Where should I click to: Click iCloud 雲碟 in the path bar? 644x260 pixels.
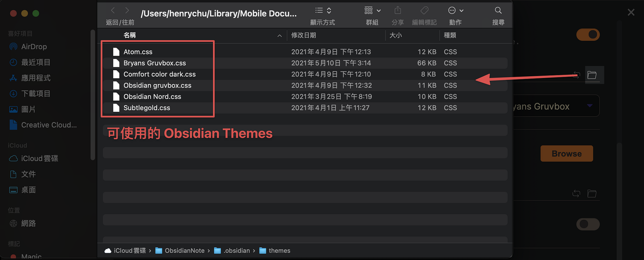(125, 251)
